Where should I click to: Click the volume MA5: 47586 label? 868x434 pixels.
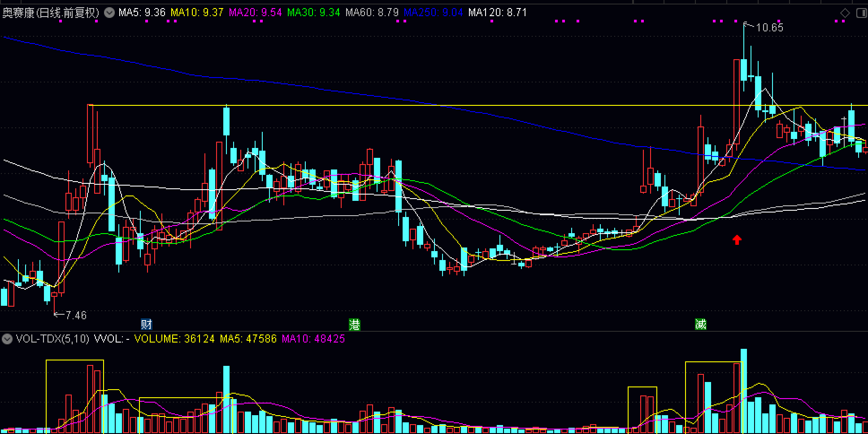click(x=248, y=339)
